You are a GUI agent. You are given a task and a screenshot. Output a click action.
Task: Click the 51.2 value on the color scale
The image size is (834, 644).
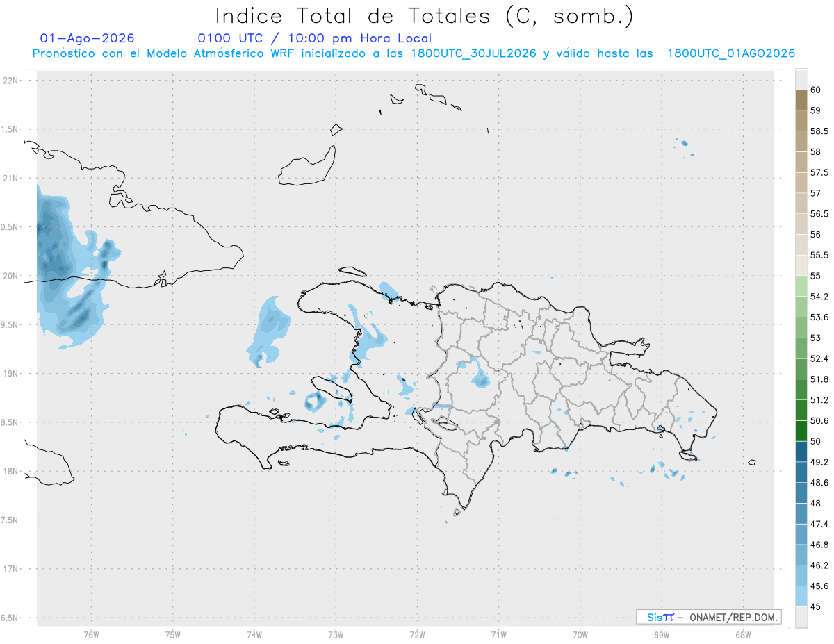tap(819, 400)
